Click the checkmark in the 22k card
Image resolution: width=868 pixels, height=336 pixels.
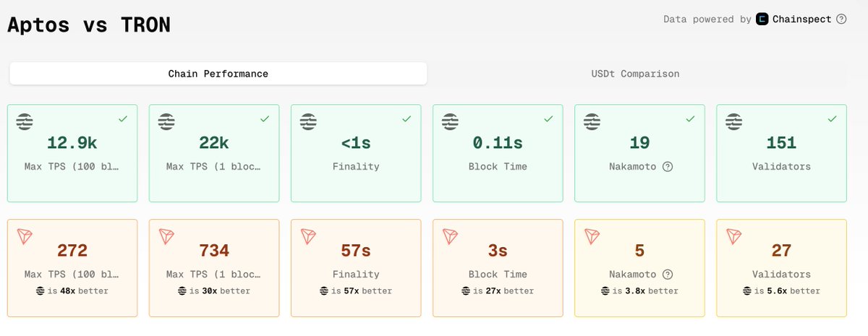point(265,118)
